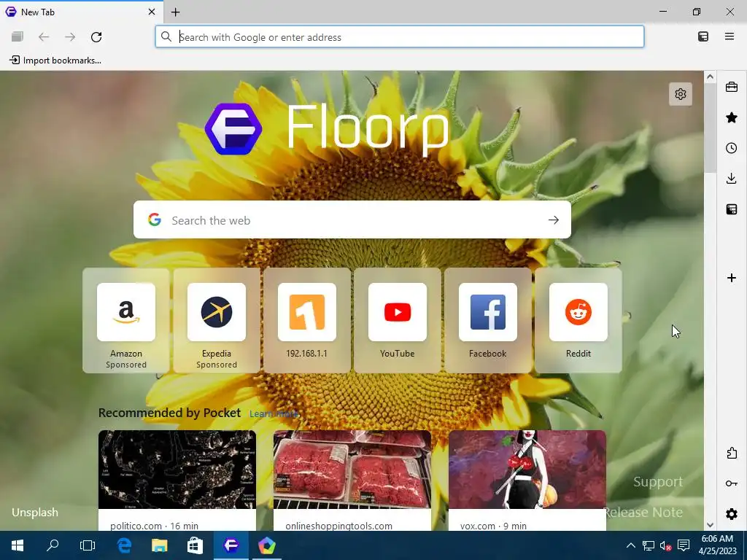The height and width of the screenshot is (560, 747).
Task: Click scrollbar down arrow
Action: (x=710, y=525)
